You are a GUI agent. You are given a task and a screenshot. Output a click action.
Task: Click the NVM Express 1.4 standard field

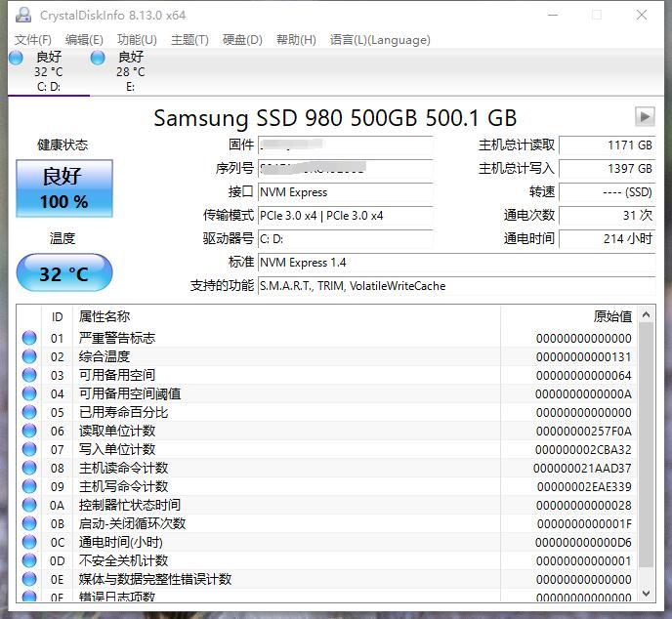coord(457,263)
